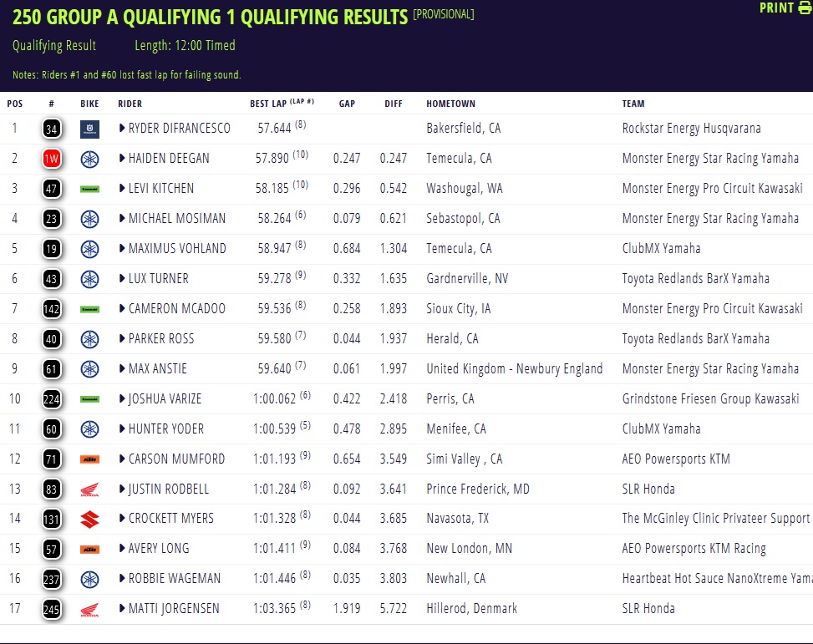Screen dimensions: 813x644
Task: Click the RIDER column header
Action: [130, 104]
